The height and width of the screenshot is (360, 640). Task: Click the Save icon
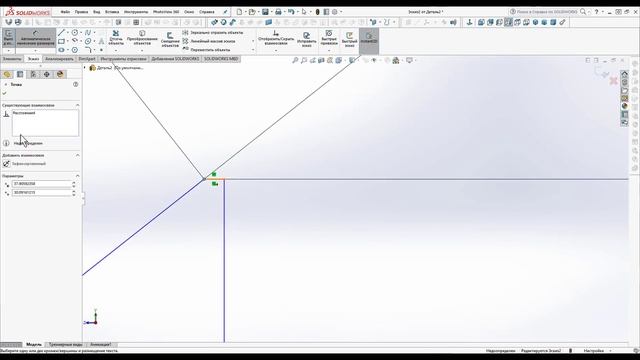tap(265, 12)
